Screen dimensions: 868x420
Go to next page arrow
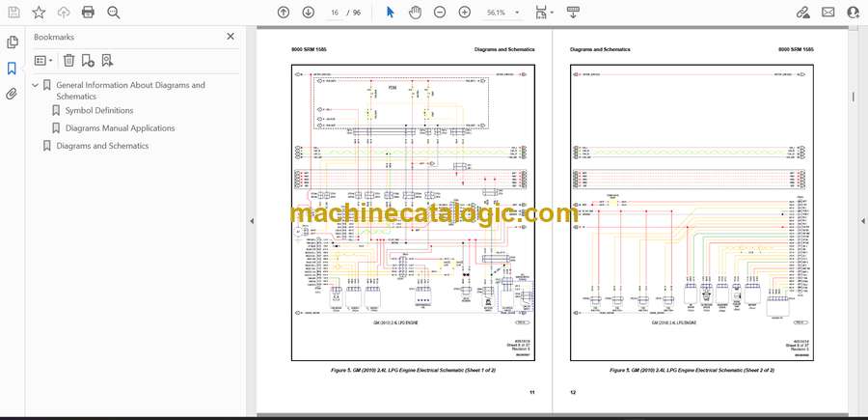pos(309,13)
